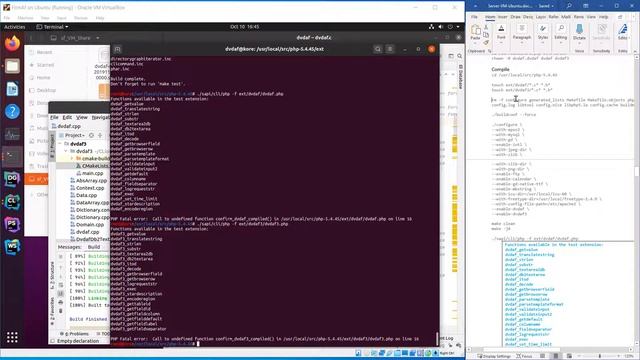Launch LibreOffice Writer from the dock

point(12,89)
